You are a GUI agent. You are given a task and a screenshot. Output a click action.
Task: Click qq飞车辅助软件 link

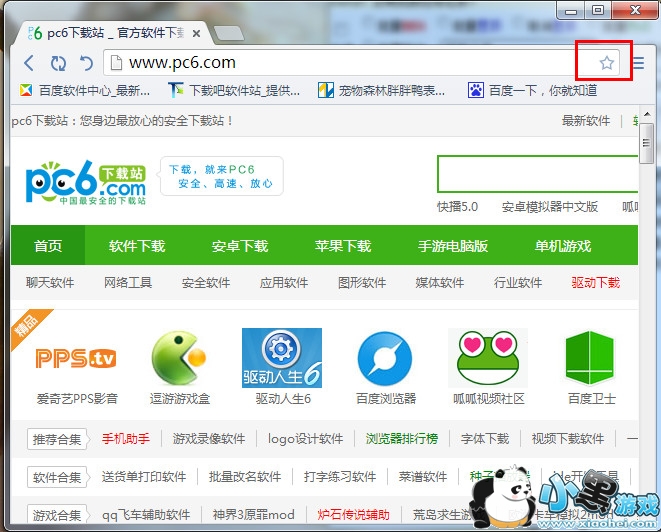point(146,515)
